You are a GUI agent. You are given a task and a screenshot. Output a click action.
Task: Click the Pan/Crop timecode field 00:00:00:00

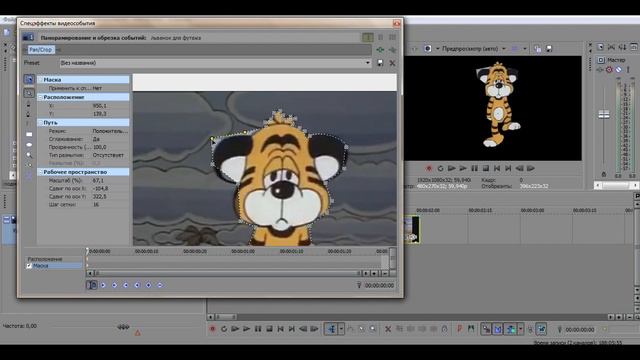pos(379,285)
